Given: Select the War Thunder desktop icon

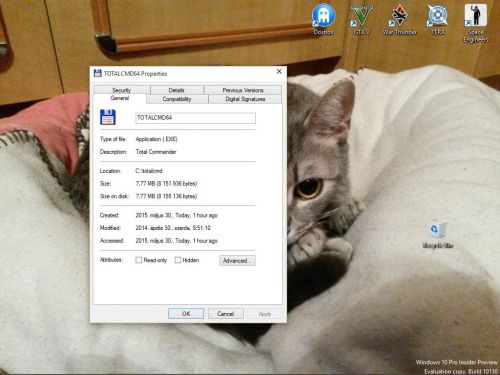Looking at the screenshot, I should click(399, 19).
